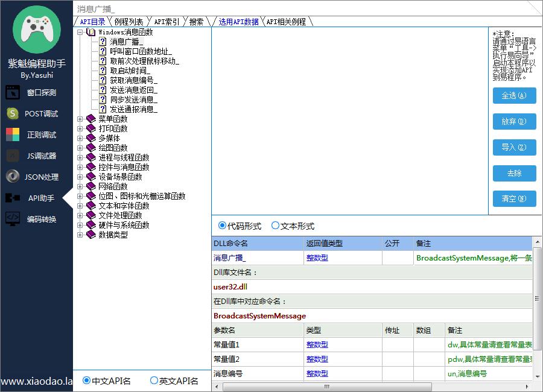
Task: Click the 消息编号 parameter cell
Action: (x=258, y=374)
